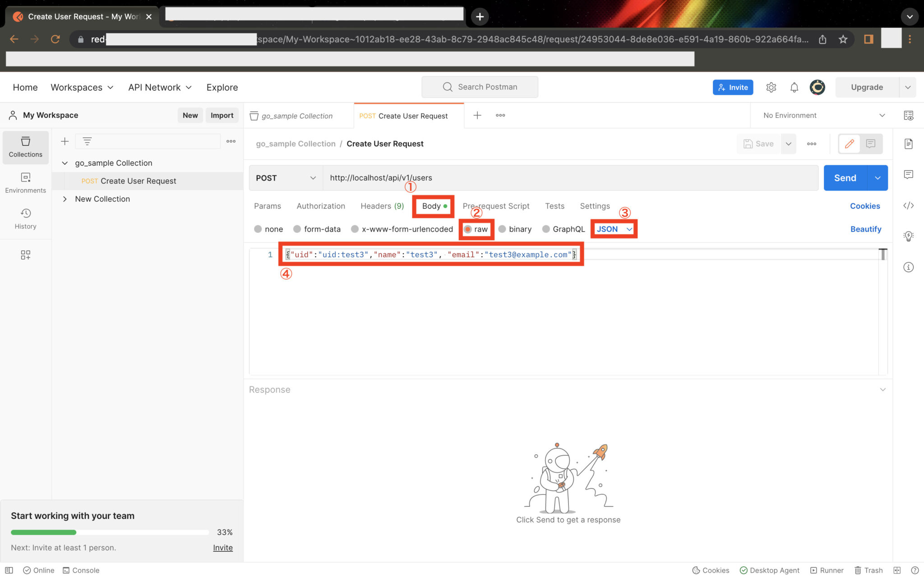The image size is (924, 578).
Task: Open the request info icon
Action: click(x=908, y=267)
